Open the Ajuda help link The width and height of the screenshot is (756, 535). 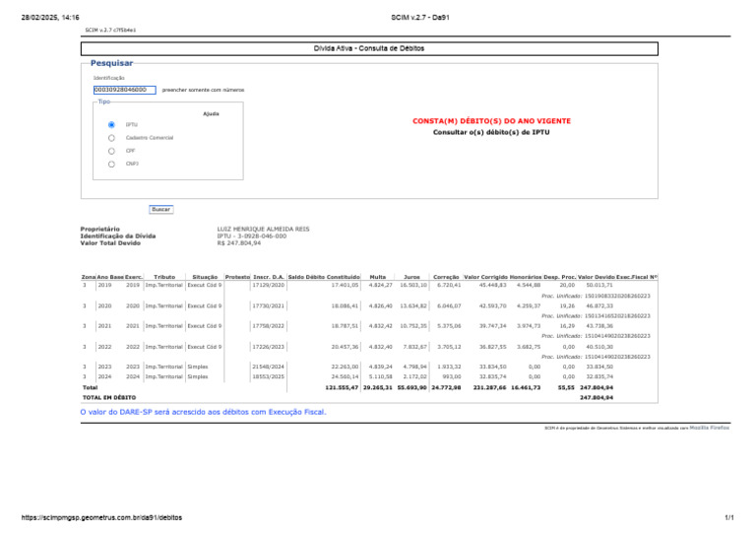click(x=211, y=114)
